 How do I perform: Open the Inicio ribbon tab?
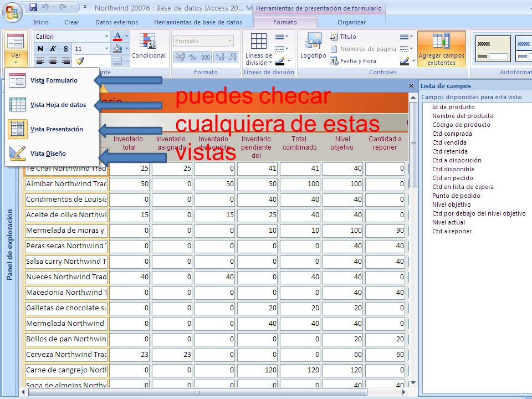click(x=40, y=22)
